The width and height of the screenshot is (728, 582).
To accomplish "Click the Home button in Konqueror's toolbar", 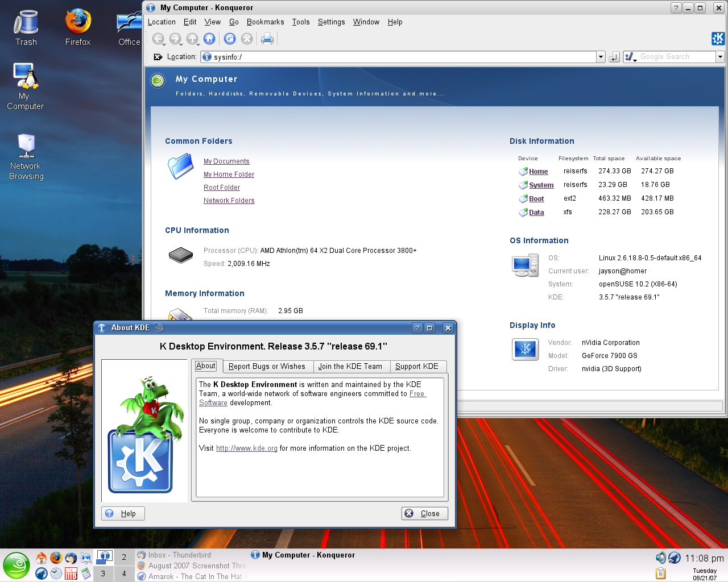I will tap(209, 39).
